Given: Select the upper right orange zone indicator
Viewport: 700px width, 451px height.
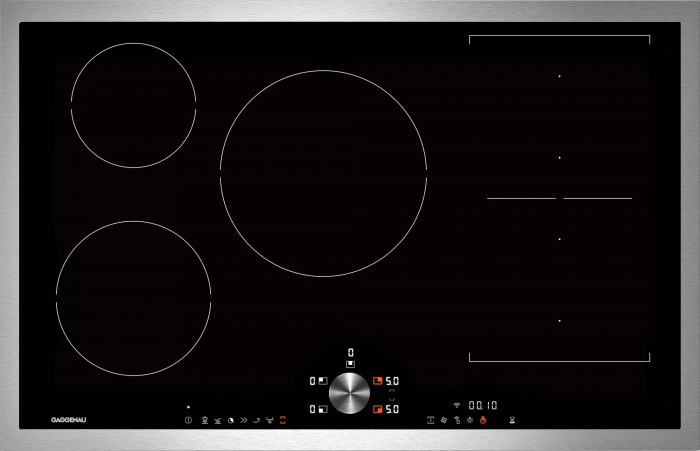Looking at the screenshot, I should point(378,381).
